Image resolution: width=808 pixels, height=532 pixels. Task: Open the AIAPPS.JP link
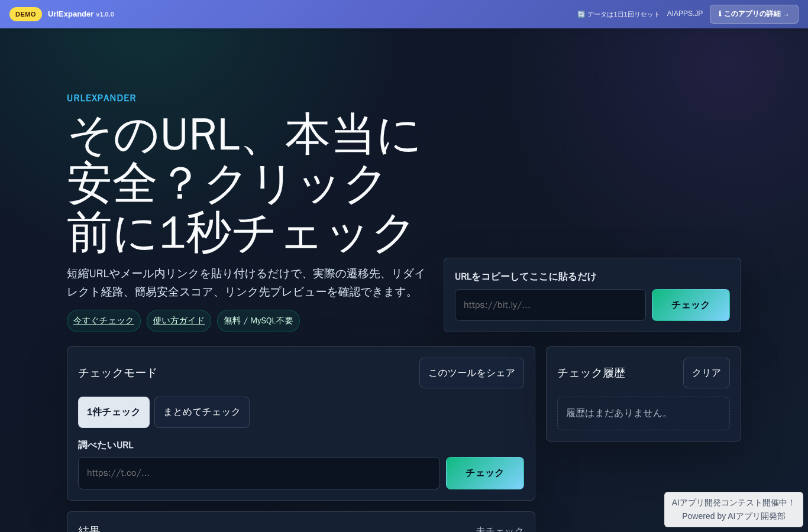[685, 14]
